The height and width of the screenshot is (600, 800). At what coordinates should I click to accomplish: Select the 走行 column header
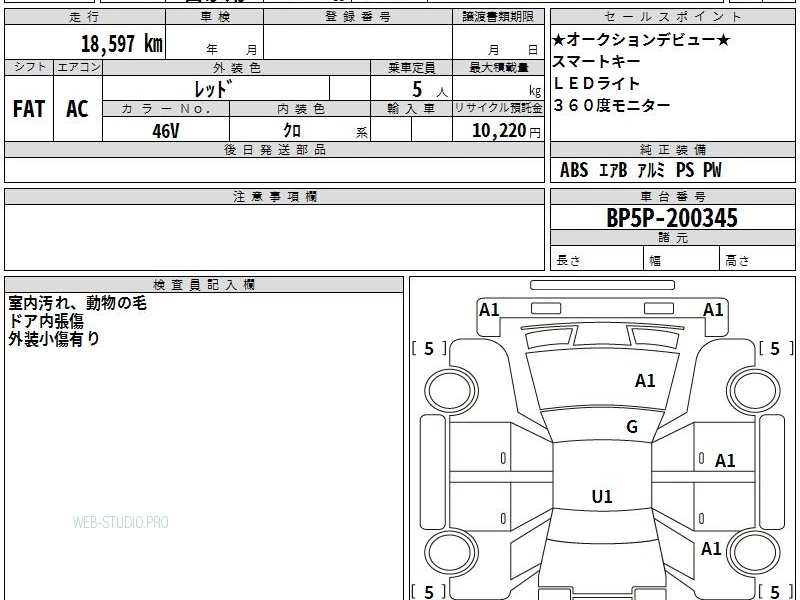tap(85, 17)
